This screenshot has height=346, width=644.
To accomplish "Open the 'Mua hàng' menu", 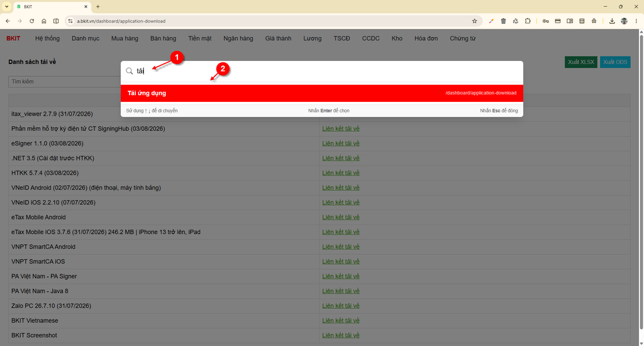I will 125,38.
